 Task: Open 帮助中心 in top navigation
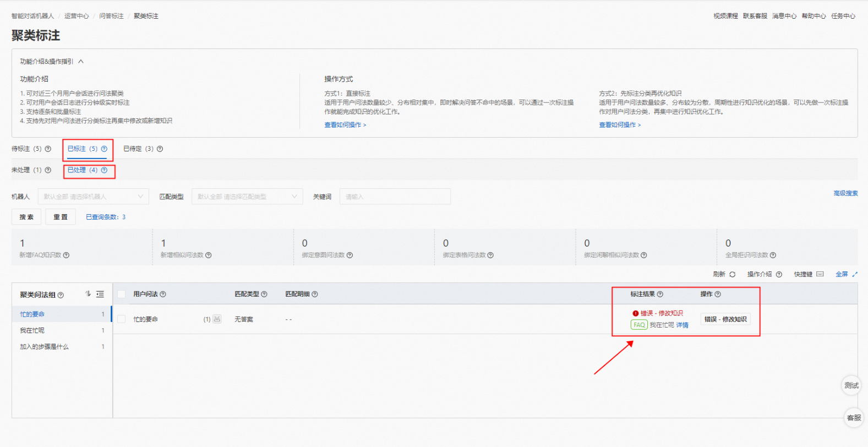(814, 16)
